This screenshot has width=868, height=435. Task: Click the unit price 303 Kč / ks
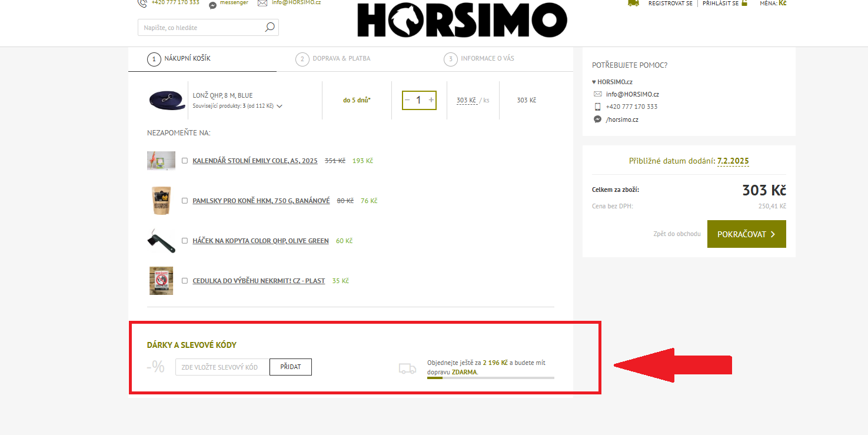[x=473, y=100]
